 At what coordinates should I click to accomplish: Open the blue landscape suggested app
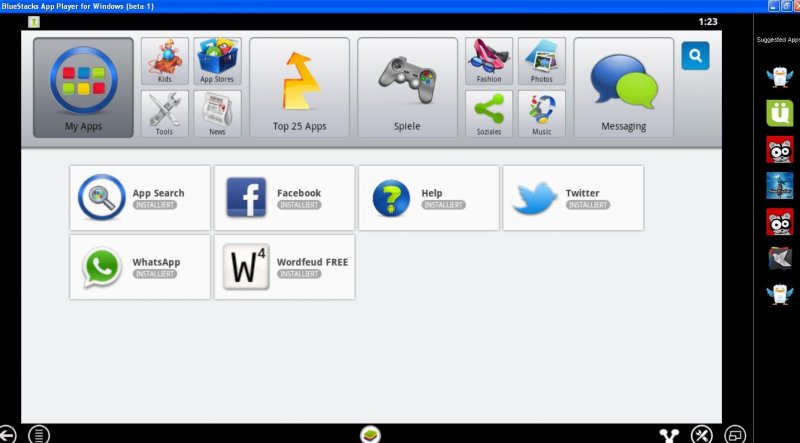pos(780,185)
